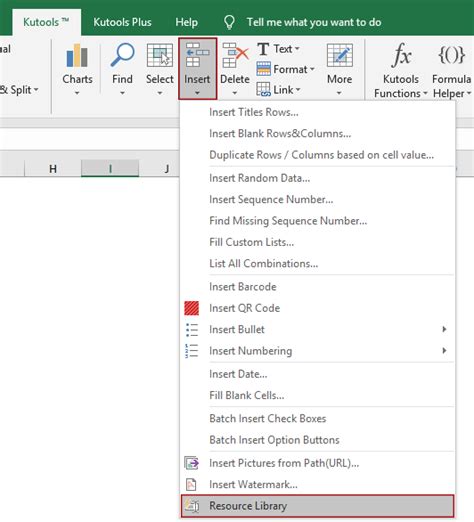Select Insert Barcode menu item

317,287
